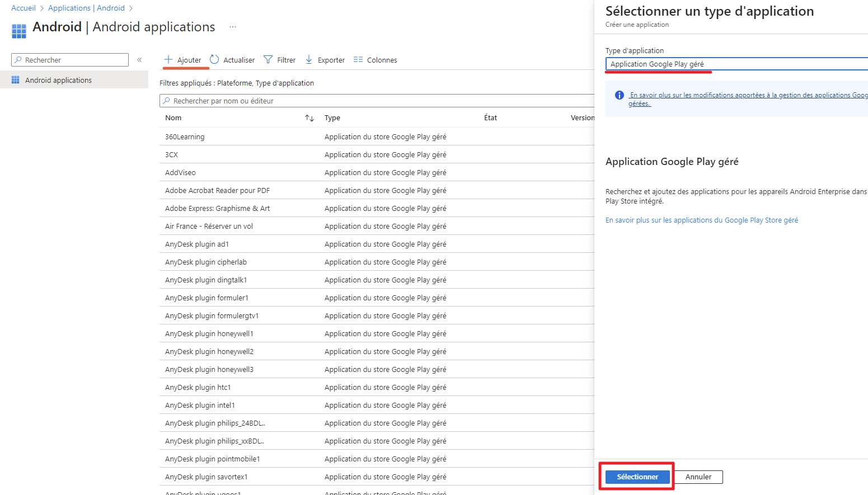Click the Exporter download arrow icon
This screenshot has height=495, width=868.
pyautogui.click(x=309, y=59)
